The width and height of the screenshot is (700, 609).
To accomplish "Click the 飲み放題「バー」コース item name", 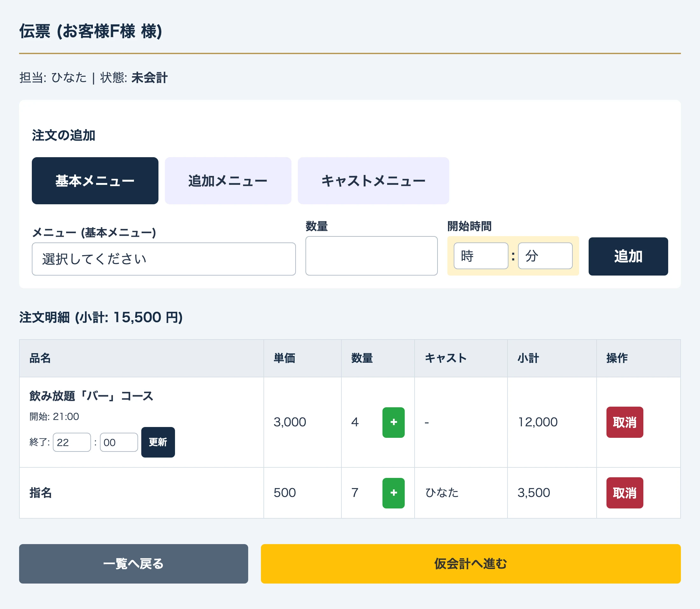I will 91,396.
